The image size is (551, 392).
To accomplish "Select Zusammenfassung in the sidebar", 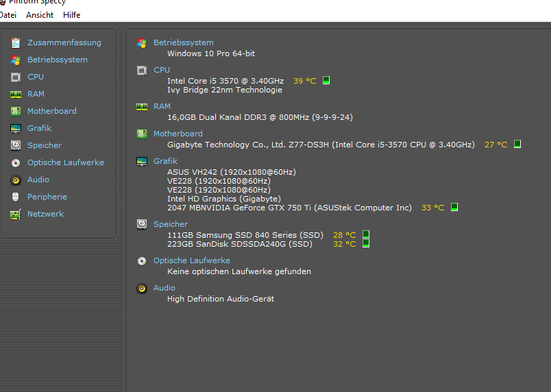I will tap(64, 42).
